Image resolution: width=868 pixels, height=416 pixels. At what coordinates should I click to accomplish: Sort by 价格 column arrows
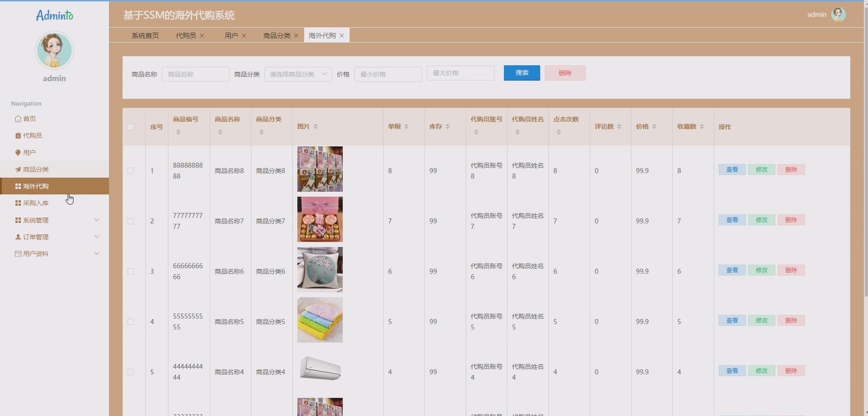654,127
